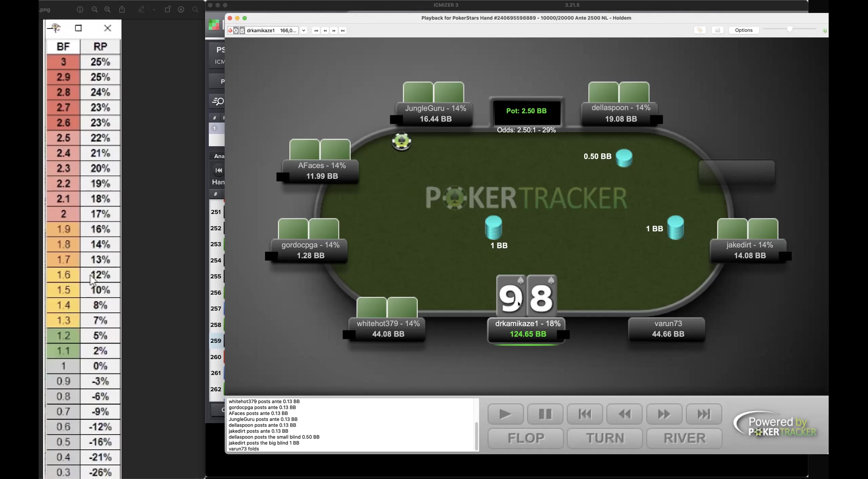Click the 1.6 BF cell in chart
The image size is (868, 479).
coord(63,275)
